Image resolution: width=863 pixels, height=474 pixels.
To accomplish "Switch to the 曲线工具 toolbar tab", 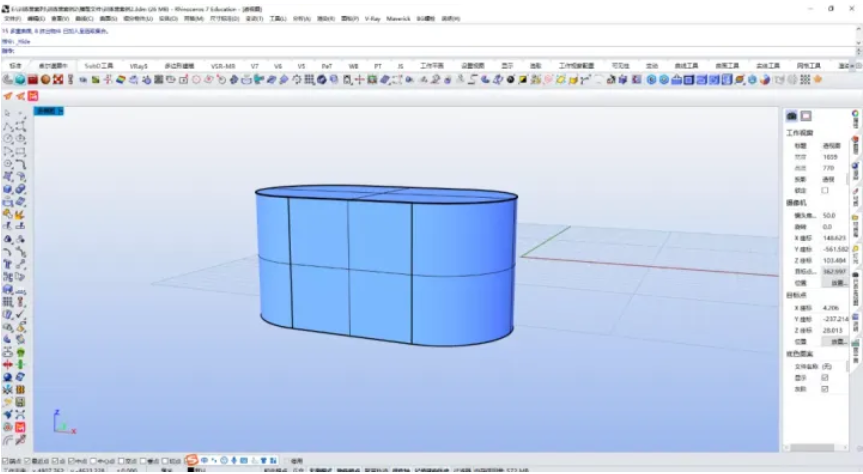I will point(686,66).
